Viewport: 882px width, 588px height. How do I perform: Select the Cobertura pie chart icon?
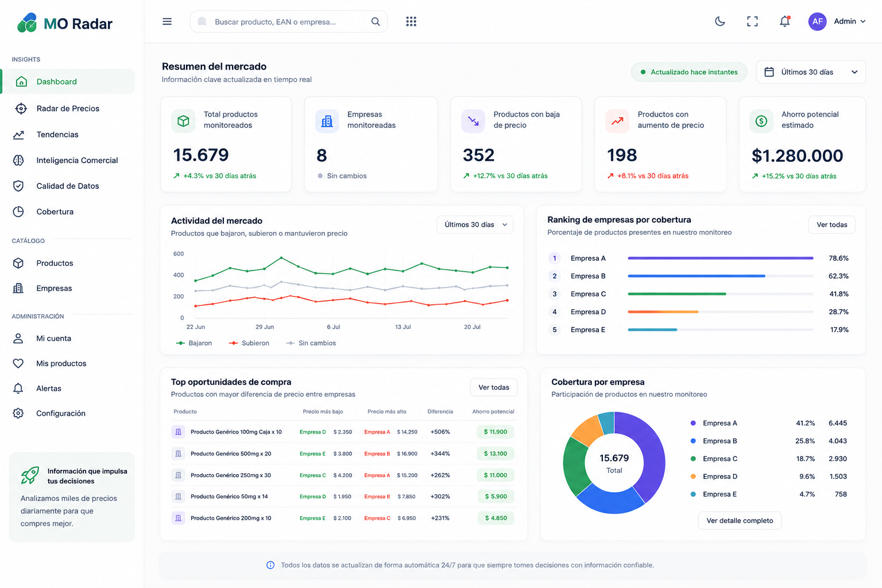point(18,211)
